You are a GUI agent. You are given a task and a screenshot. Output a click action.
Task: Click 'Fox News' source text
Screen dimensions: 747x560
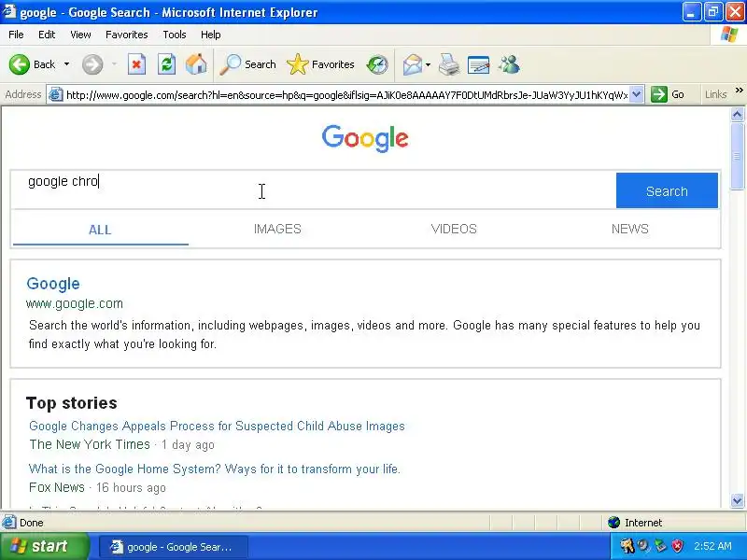tap(57, 487)
